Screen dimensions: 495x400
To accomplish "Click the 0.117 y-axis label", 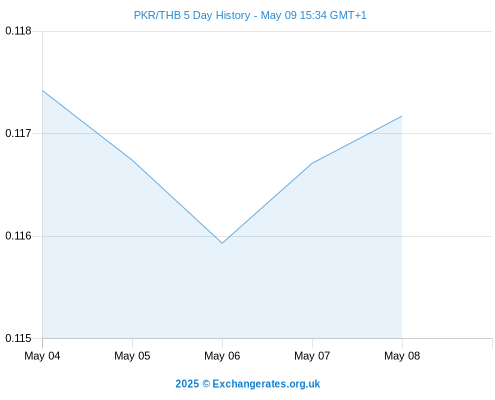I will click(x=18, y=133).
